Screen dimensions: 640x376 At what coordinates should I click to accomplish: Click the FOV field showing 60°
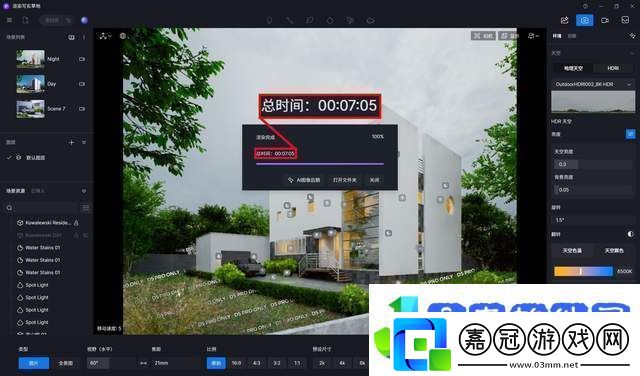tap(111, 363)
